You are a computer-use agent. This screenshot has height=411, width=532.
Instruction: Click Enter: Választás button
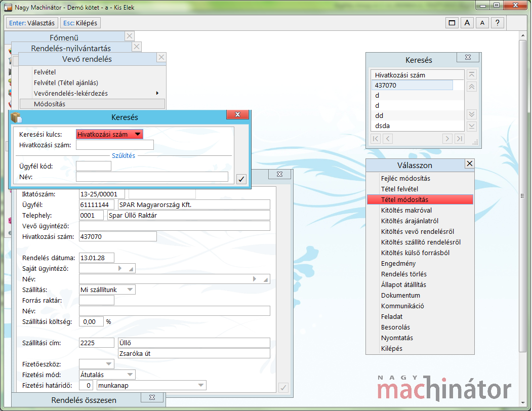coord(32,23)
